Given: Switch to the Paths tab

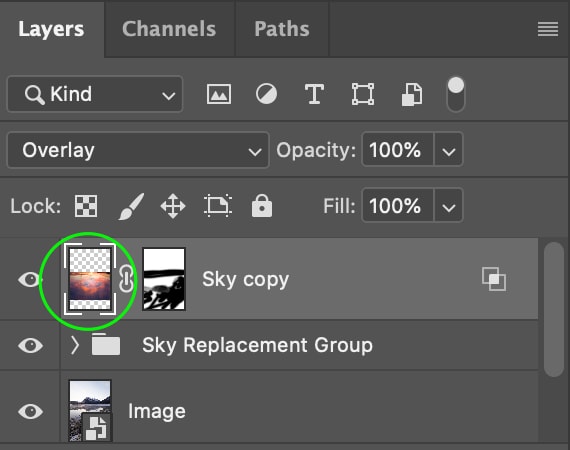Looking at the screenshot, I should [282, 29].
